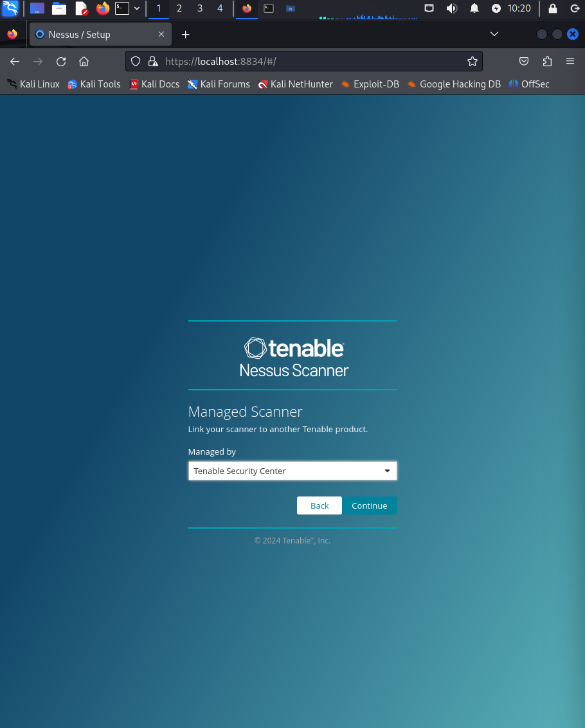The width and height of the screenshot is (585, 728).
Task: View site security lock warning icon
Action: click(x=153, y=61)
